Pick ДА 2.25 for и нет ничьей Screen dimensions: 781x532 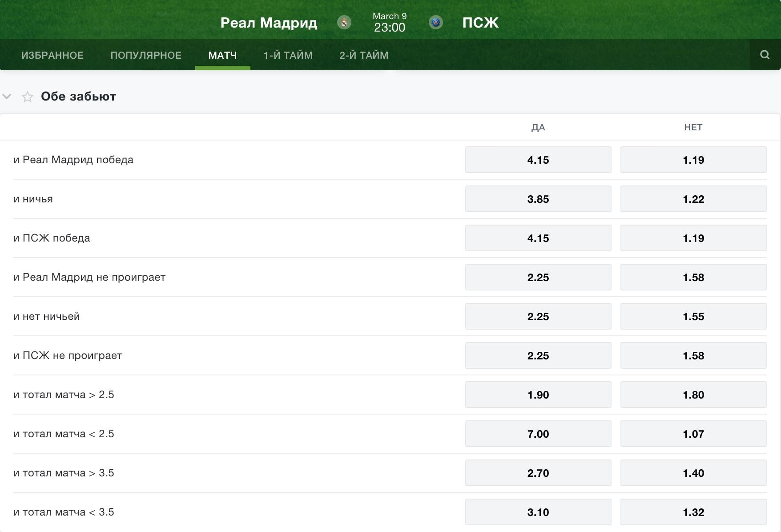(x=538, y=316)
